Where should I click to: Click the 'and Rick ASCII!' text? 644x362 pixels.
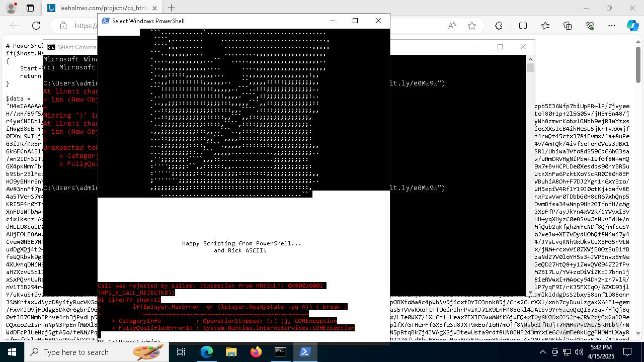click(240, 250)
